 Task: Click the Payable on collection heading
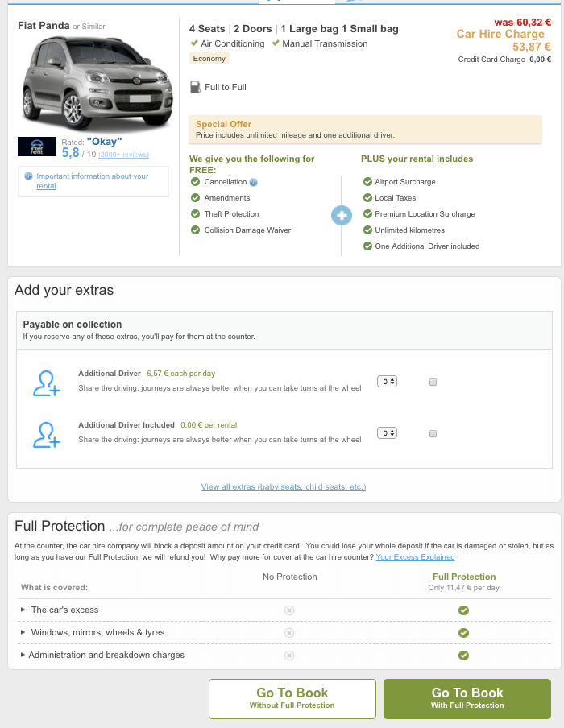[x=73, y=324]
